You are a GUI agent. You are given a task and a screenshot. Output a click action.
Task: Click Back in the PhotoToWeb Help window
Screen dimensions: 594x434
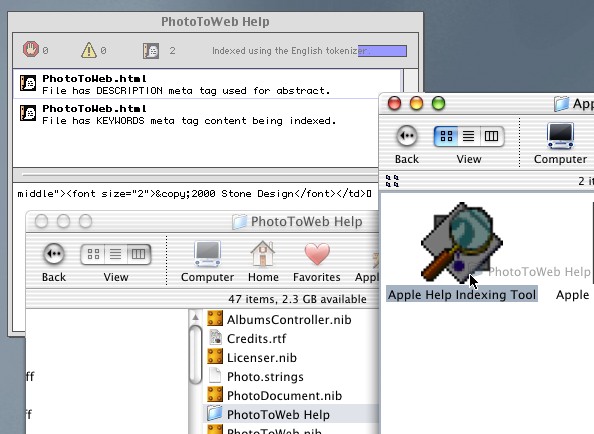54,262
